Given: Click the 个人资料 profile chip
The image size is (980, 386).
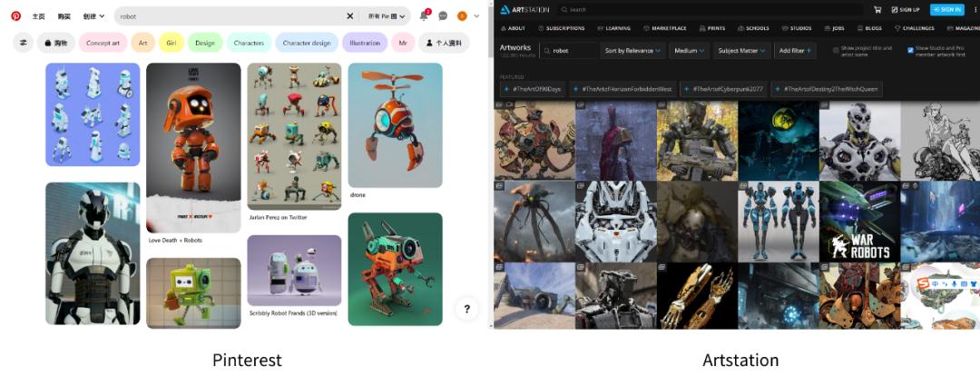Looking at the screenshot, I should 444,43.
